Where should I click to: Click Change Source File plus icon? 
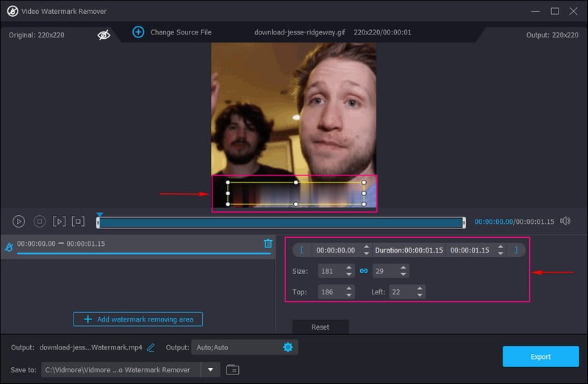(138, 32)
